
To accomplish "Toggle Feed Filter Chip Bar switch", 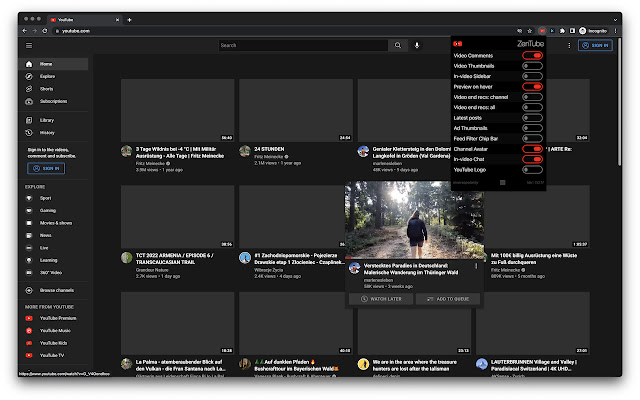I will coord(532,139).
